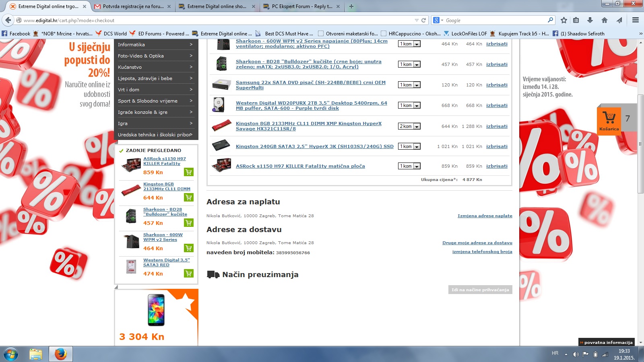
Task: Switch to the PC Ekspert Forum tab
Action: [x=301, y=6]
